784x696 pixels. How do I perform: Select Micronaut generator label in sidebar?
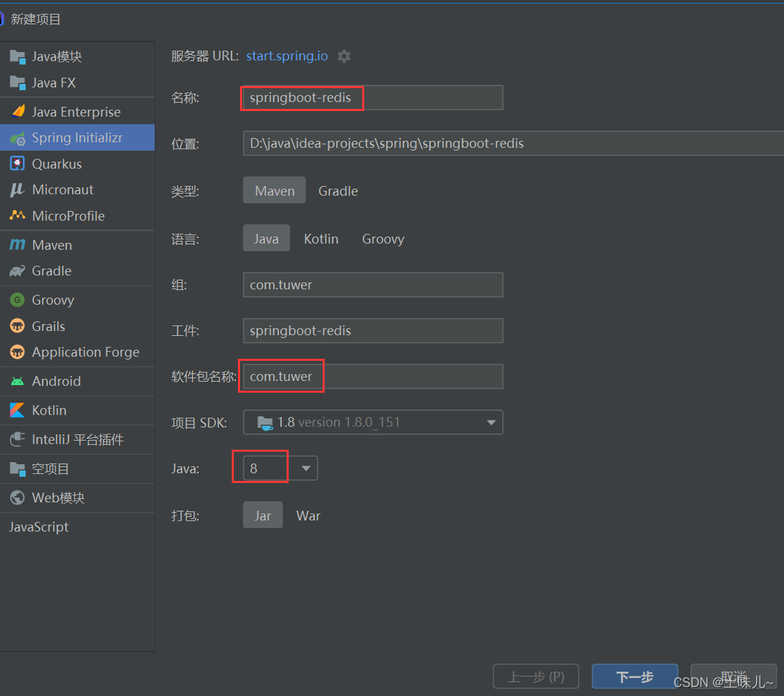(62, 189)
